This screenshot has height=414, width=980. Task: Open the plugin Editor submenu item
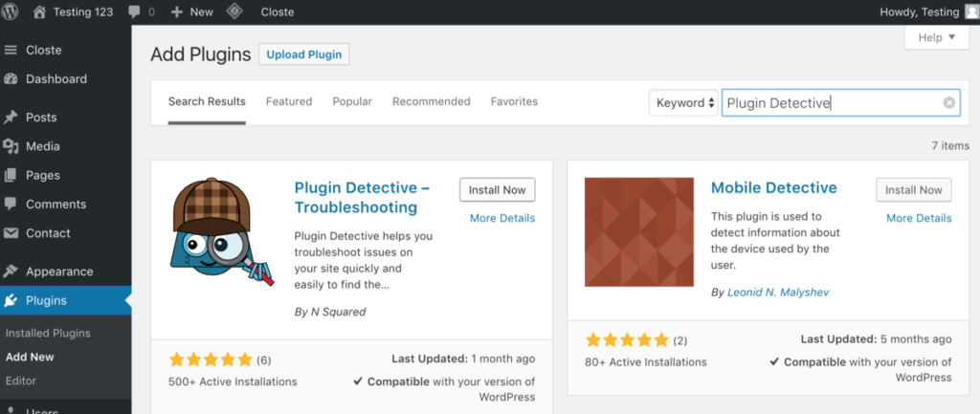point(21,381)
